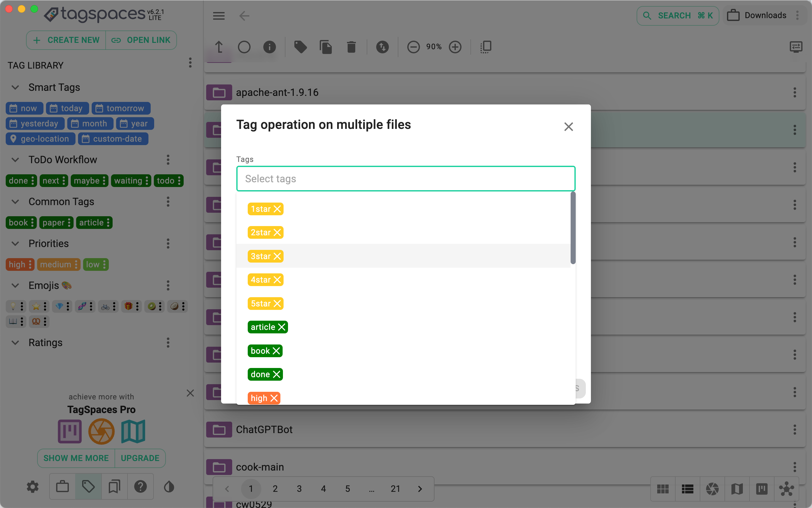Dismiss the TagSpaces Pro promo banner

pyautogui.click(x=190, y=393)
